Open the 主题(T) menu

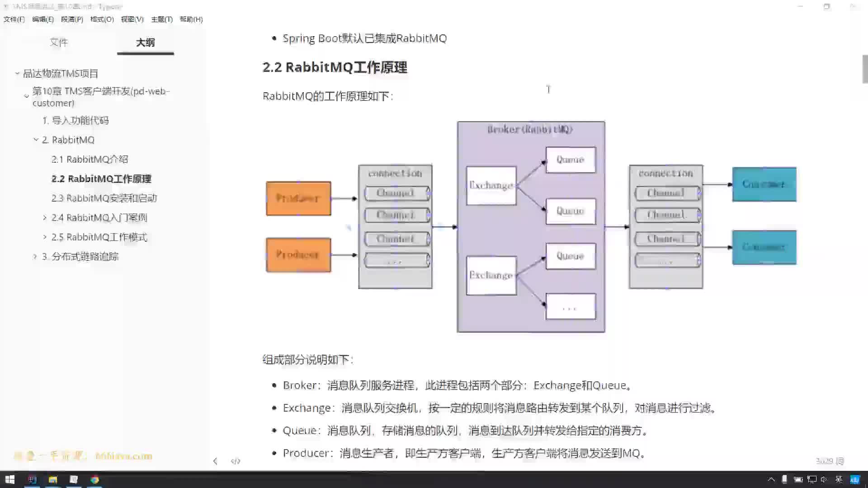[162, 19]
